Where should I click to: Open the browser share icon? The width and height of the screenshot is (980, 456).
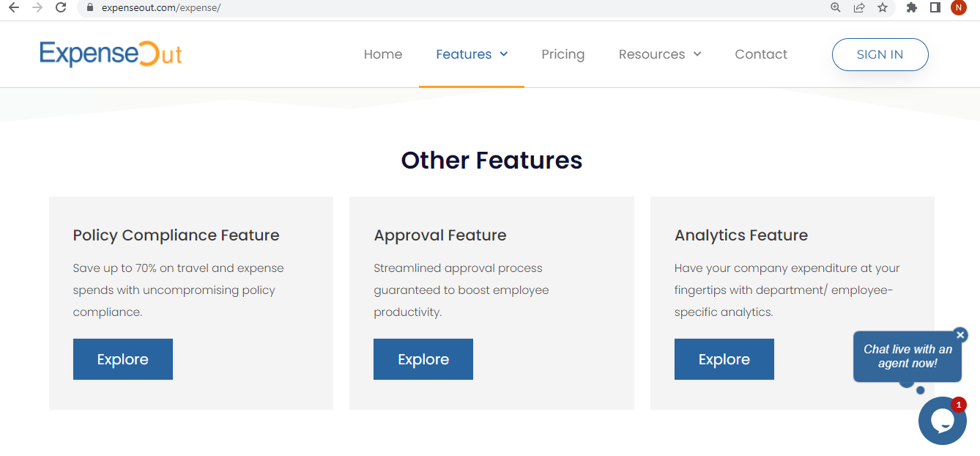(858, 9)
